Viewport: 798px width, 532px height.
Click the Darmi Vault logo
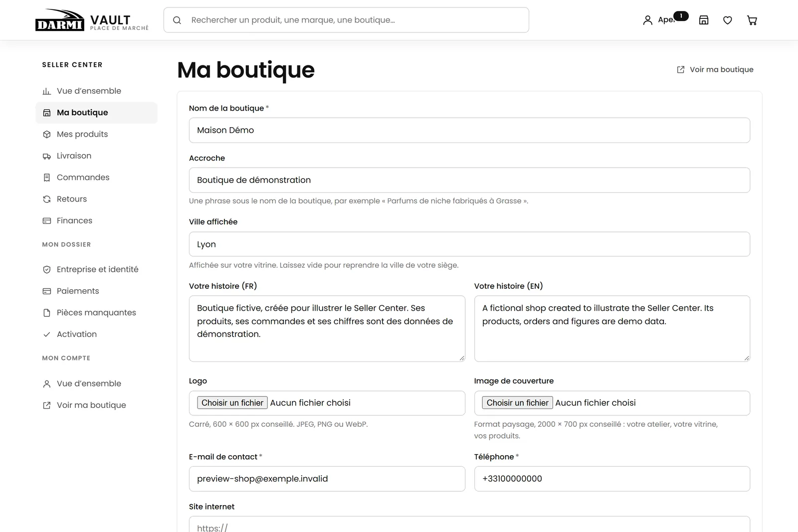coord(92,20)
